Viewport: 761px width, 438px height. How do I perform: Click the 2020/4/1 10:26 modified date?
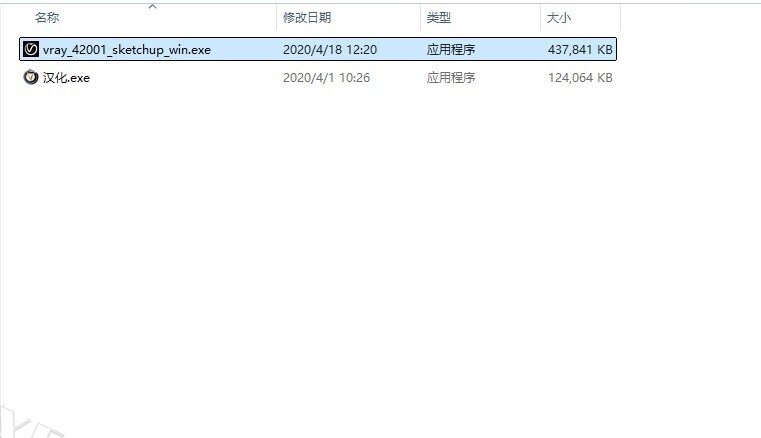tap(326, 78)
